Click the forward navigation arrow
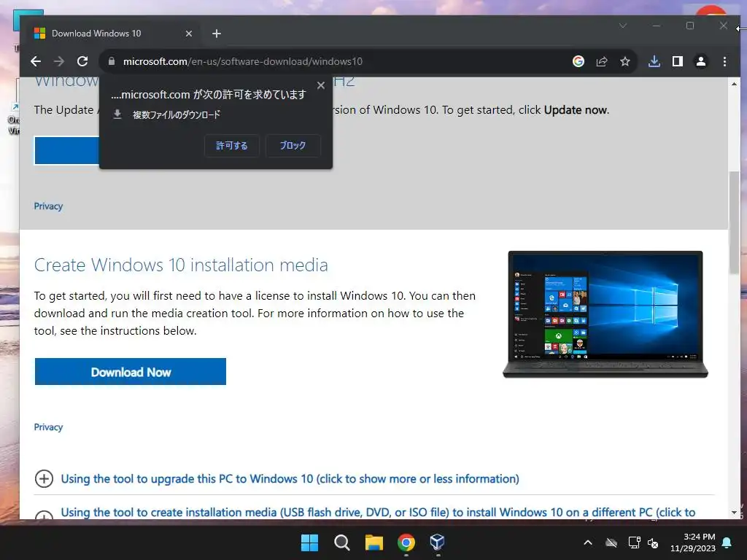 (x=59, y=61)
